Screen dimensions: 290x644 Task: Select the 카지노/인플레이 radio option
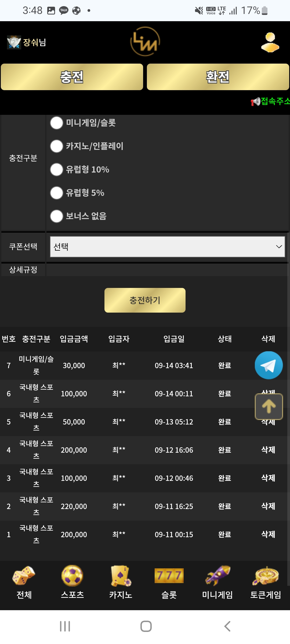57,146
